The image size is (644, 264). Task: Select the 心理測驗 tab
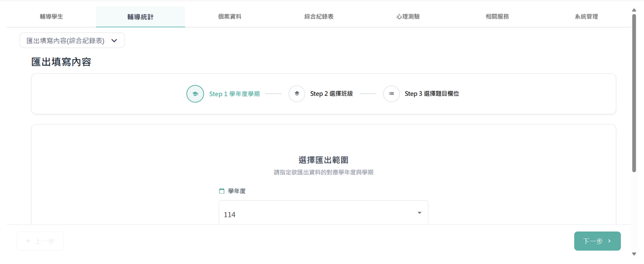point(408,16)
